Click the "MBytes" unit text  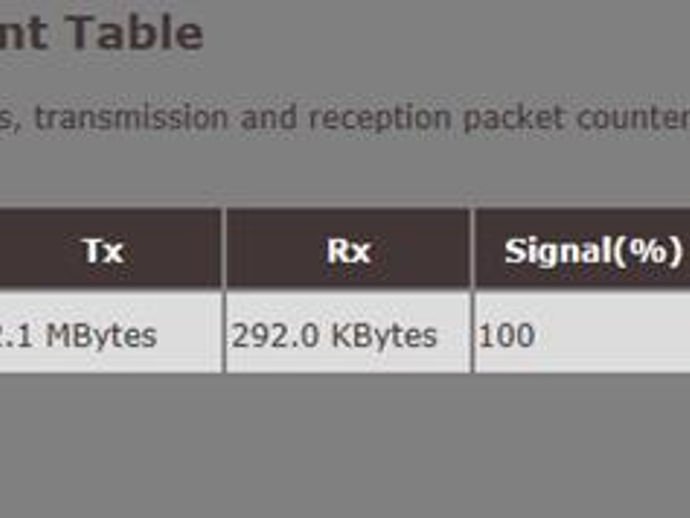click(101, 336)
